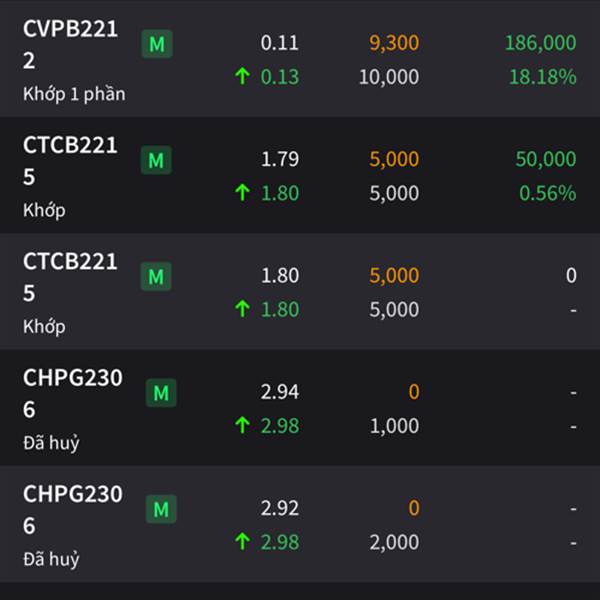Select the 2,000 order volume for CHPG2306
Screen dimensions: 600x600
click(x=394, y=542)
